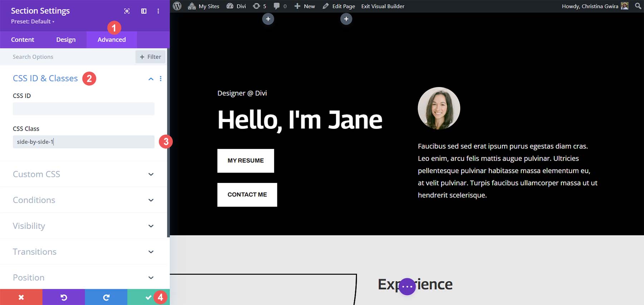Click the Hello, I'm Jane heading
This screenshot has width=644, height=305.
300,120
